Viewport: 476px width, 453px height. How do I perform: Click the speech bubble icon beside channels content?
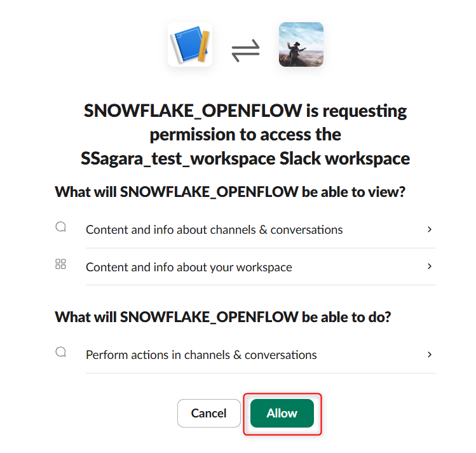point(61,227)
